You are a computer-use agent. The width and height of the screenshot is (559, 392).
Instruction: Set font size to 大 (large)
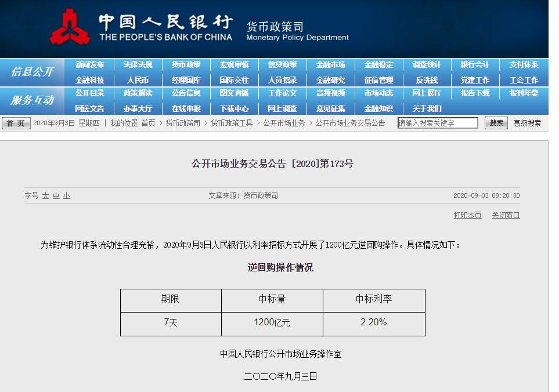click(45, 196)
